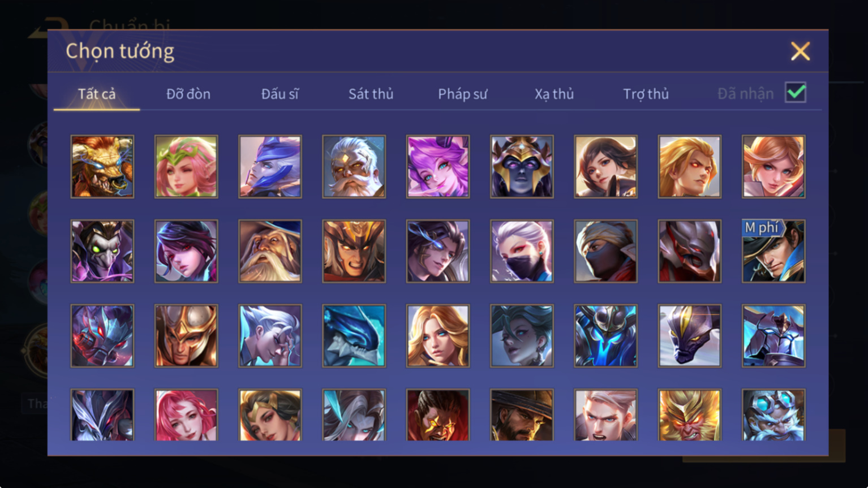The height and width of the screenshot is (488, 868).
Task: Select the blue shark creature hero
Action: [354, 336]
